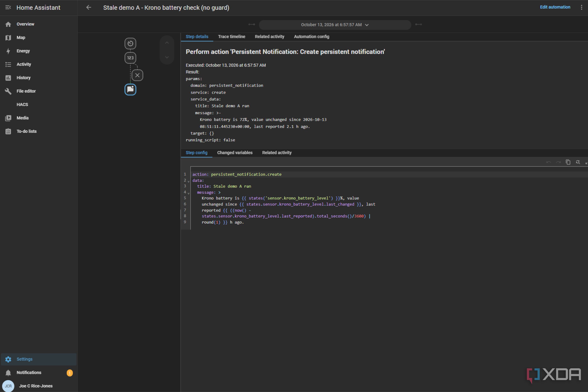
Task: Open Overview from the sidebar
Action: tap(38, 24)
